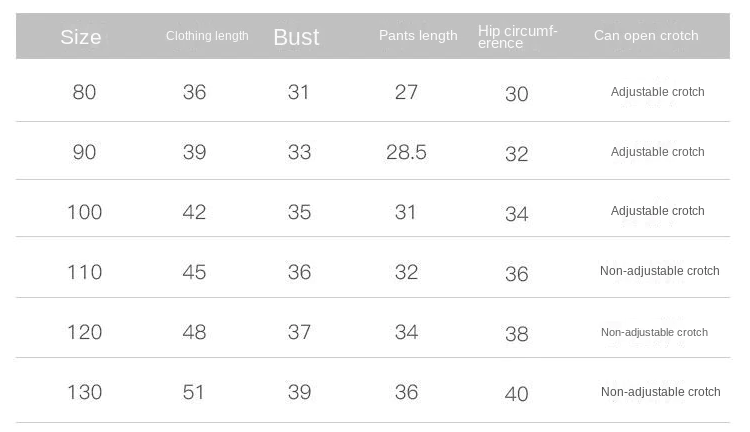This screenshot has height=432, width=750.
Task: Click pants length value 28.5
Action: click(406, 152)
